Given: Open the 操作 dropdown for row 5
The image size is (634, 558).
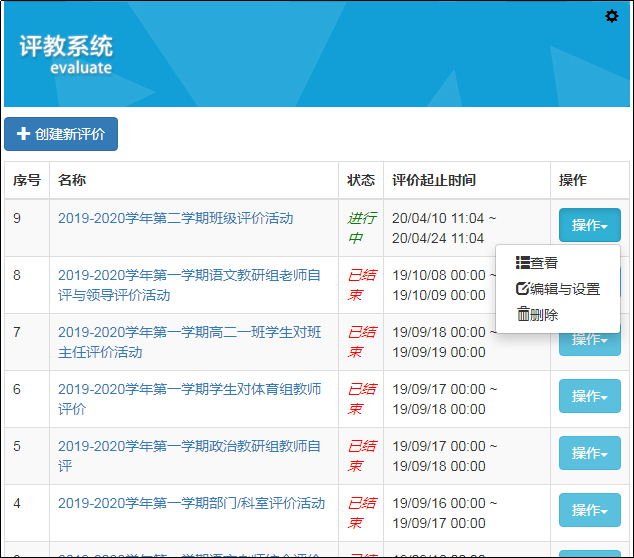Looking at the screenshot, I should tap(589, 453).
